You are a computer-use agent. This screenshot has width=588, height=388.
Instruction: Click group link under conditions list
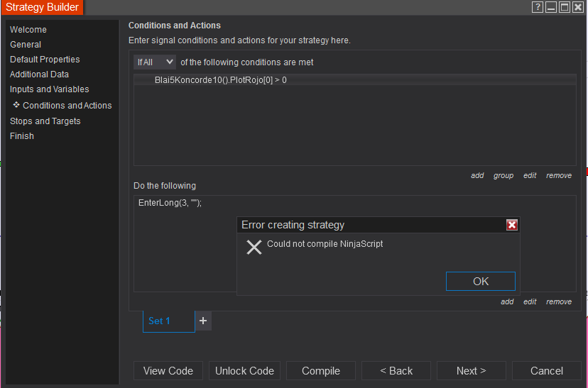tap(503, 175)
